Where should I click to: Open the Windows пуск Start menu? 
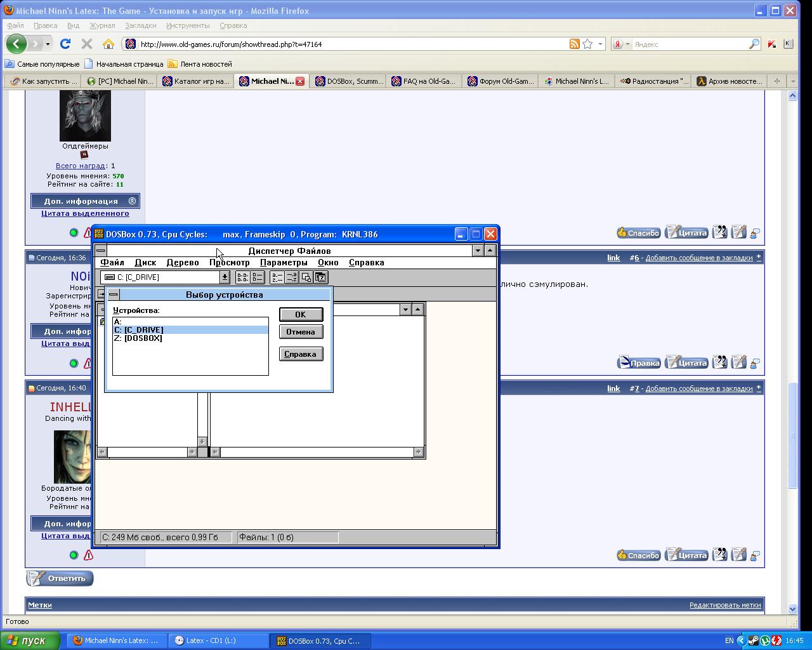click(30, 640)
